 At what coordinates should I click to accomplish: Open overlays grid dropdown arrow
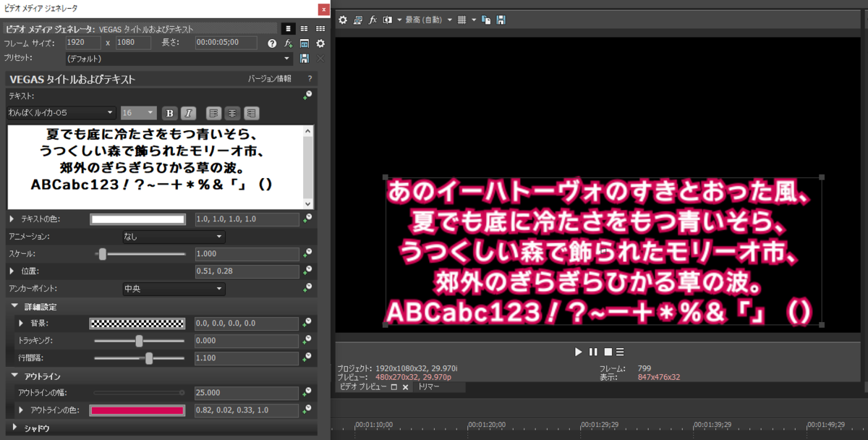pyautogui.click(x=473, y=20)
